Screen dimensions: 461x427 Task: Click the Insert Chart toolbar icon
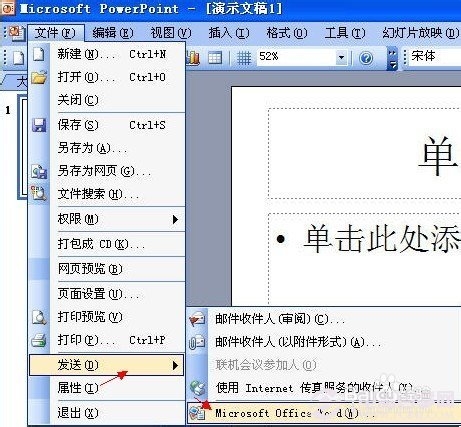193,58
